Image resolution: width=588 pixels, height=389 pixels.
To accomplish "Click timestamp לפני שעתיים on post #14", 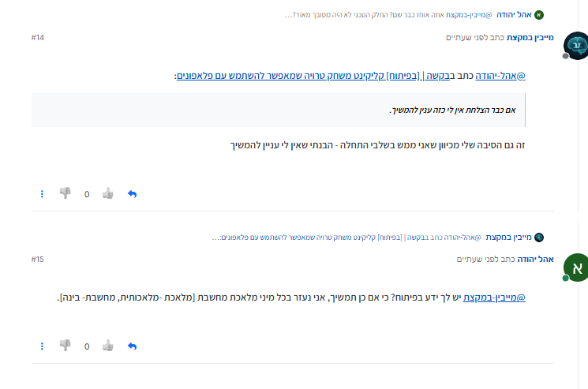I will coord(468,37).
